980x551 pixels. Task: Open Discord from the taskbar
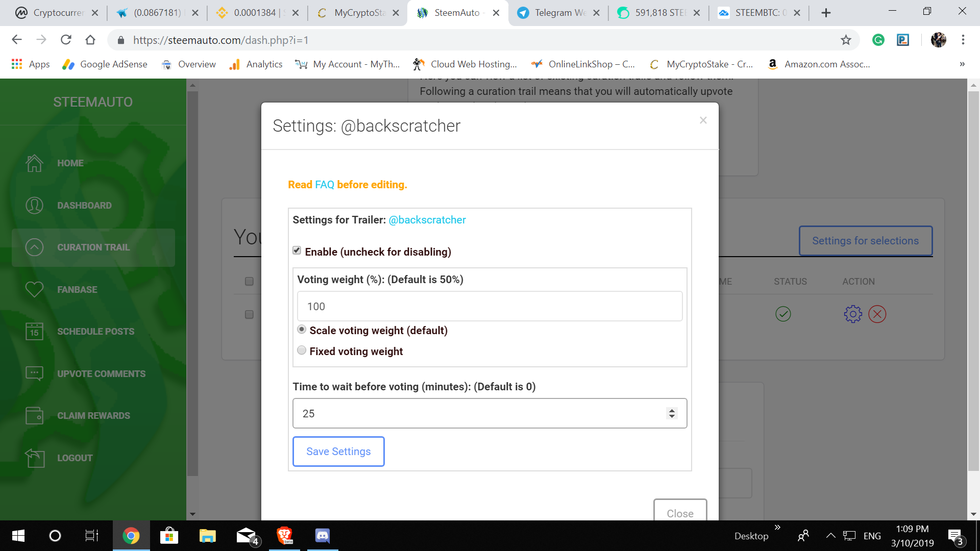click(322, 535)
